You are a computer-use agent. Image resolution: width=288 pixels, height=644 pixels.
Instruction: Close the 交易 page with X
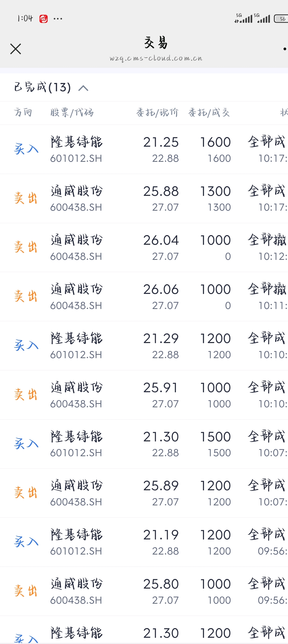(x=16, y=49)
